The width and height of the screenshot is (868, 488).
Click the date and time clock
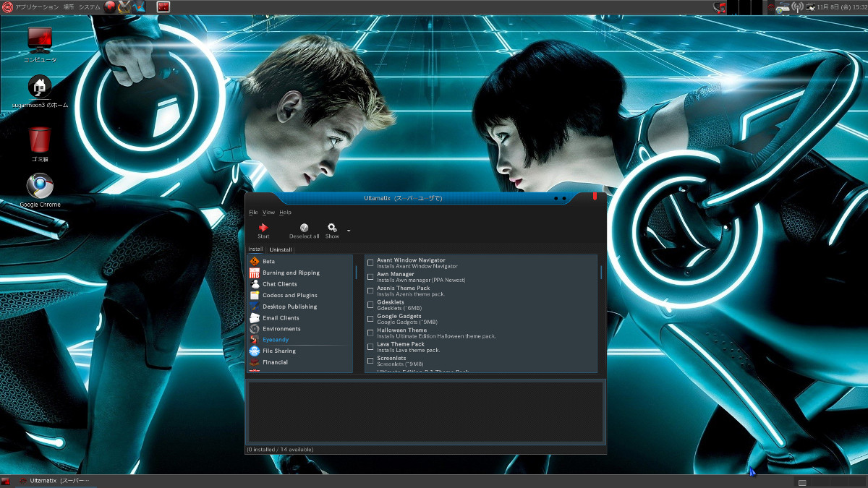tap(842, 7)
